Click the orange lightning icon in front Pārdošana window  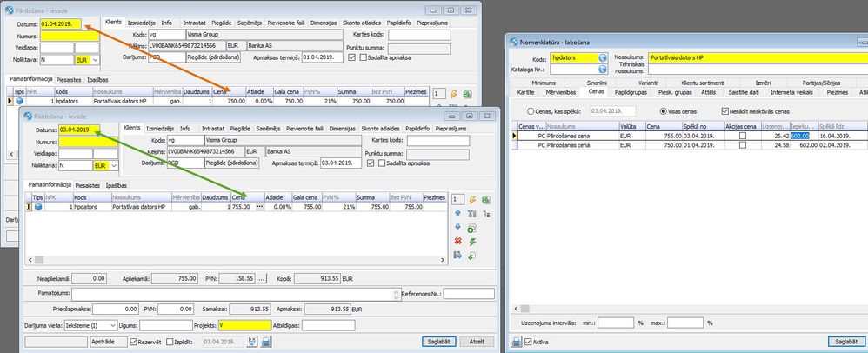pyautogui.click(x=472, y=200)
